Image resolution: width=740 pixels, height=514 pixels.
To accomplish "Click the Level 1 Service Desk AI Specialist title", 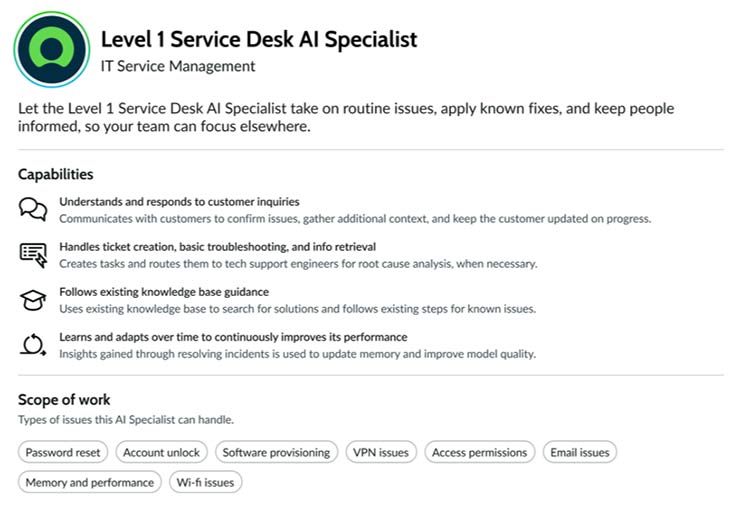I will tap(259, 39).
